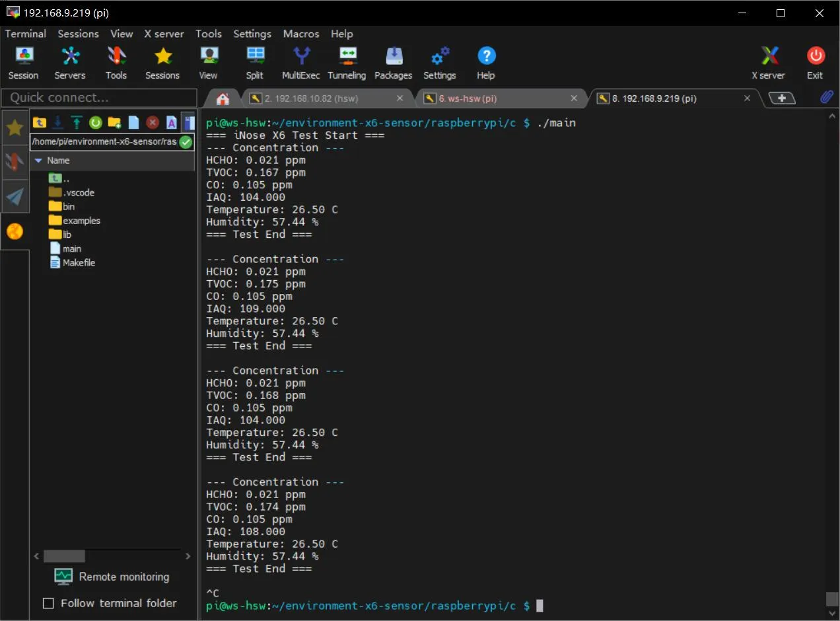Viewport: 840px width, 621px height.
Task: Open the Macros menu
Action: 300,34
